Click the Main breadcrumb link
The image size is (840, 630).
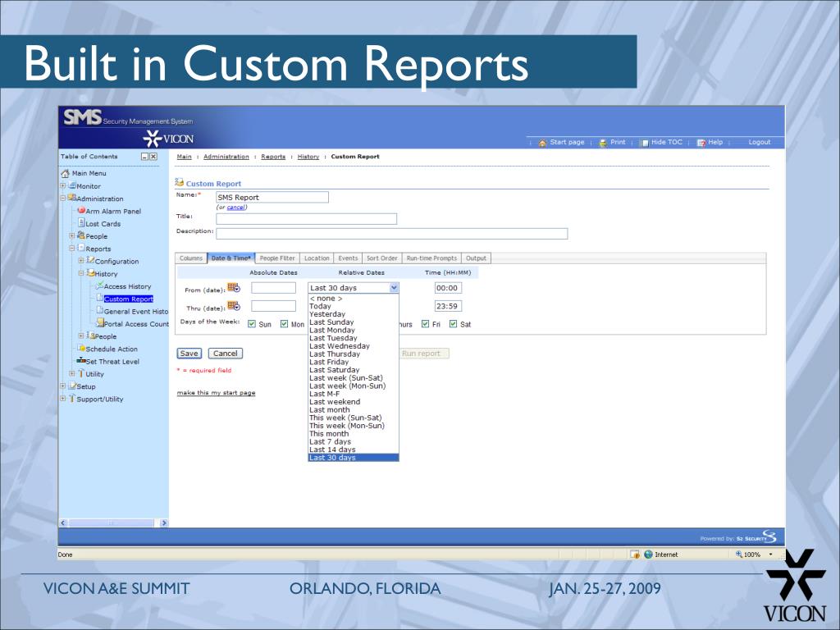pos(184,157)
